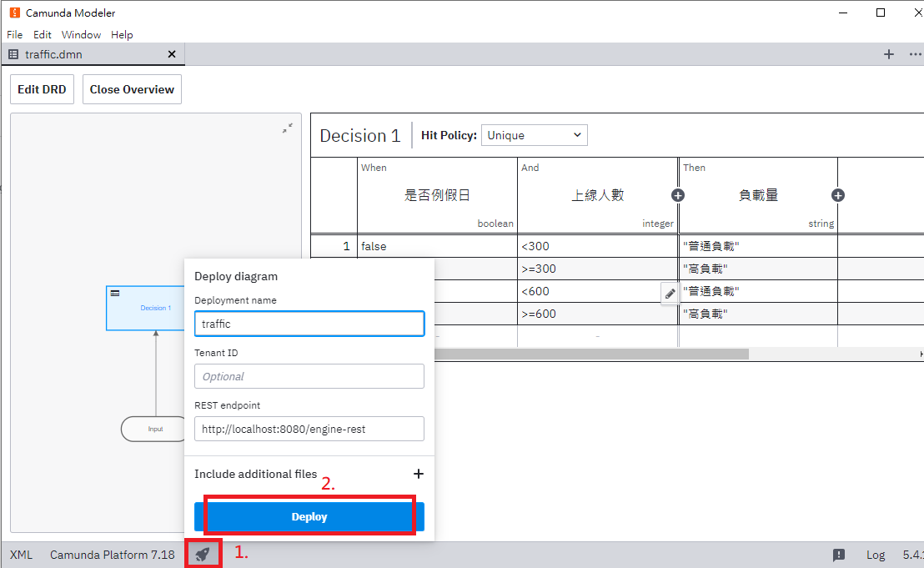This screenshot has width=924, height=568.
Task: Open the Hit Policy dropdown
Action: 535,135
